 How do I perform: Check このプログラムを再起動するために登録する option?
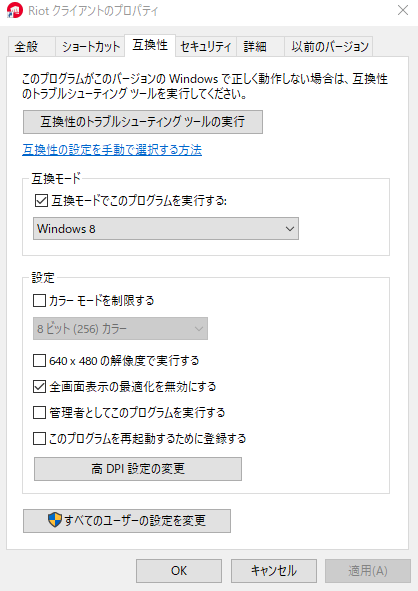tap(40, 439)
